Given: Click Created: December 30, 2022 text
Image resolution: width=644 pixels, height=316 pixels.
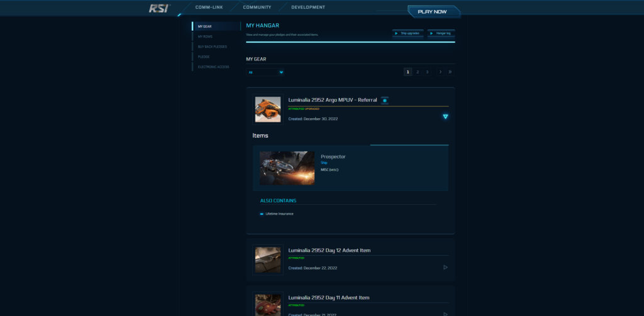Looking at the screenshot, I should point(313,119).
